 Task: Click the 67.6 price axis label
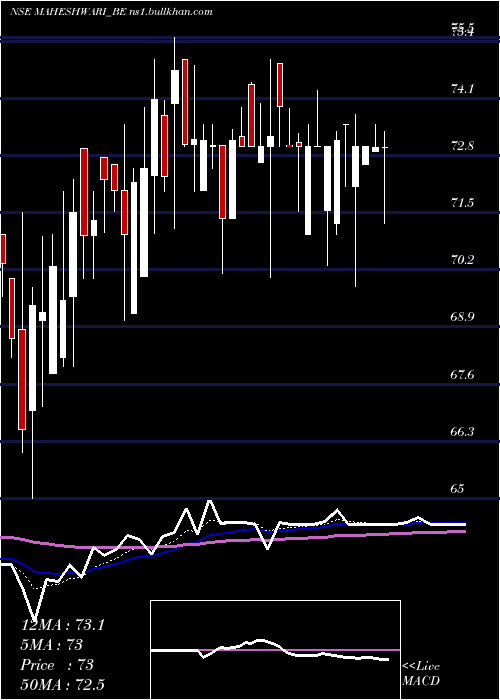[x=462, y=375]
